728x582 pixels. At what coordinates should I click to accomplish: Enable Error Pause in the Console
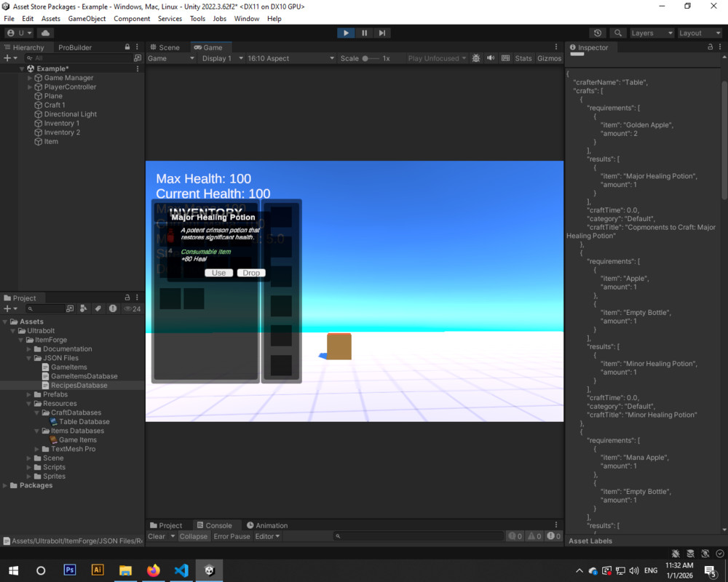click(232, 536)
